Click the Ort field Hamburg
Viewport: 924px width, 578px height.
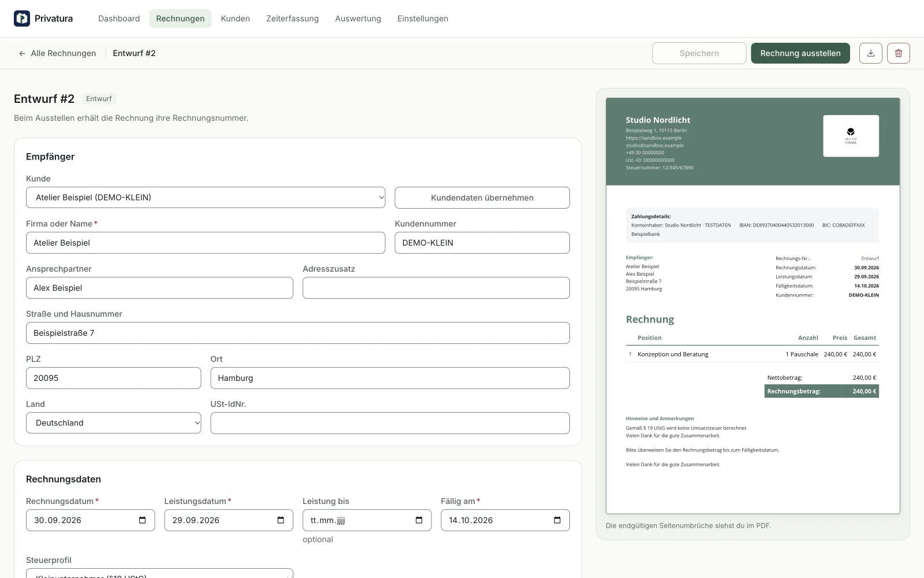point(390,378)
